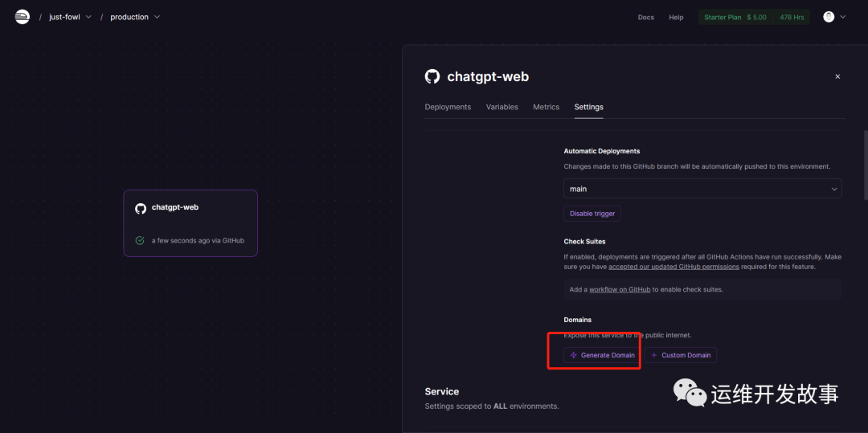Switch to the Variables tab
868x433 pixels.
[x=502, y=107]
